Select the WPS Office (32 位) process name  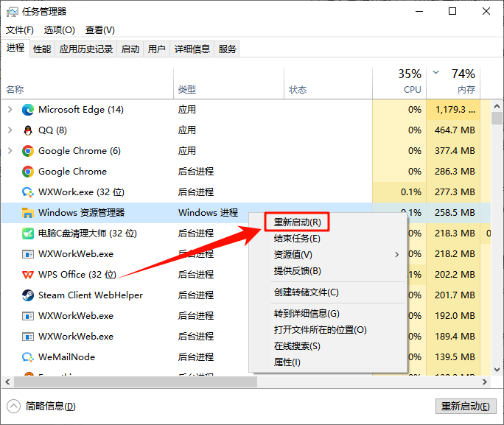77,275
